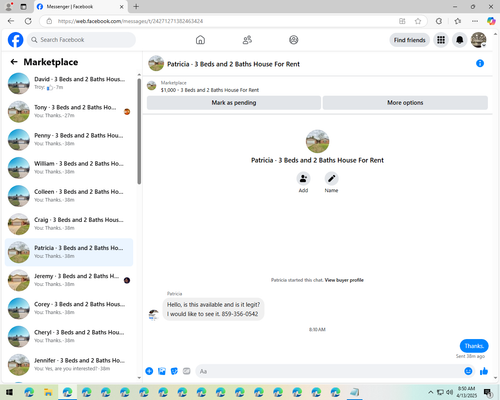500x400 pixels.
Task: Open the Groups icon in top navigation
Action: pyautogui.click(x=294, y=40)
